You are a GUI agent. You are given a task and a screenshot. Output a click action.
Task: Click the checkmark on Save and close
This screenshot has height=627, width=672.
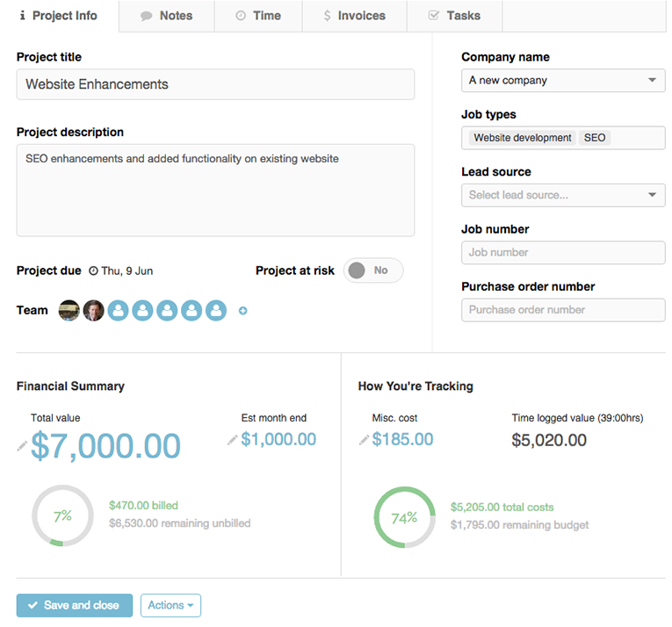[33, 605]
